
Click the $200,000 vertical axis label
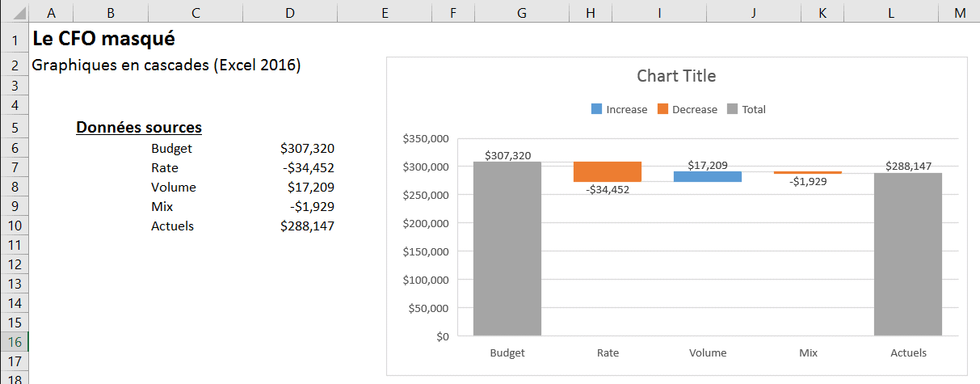[425, 223]
